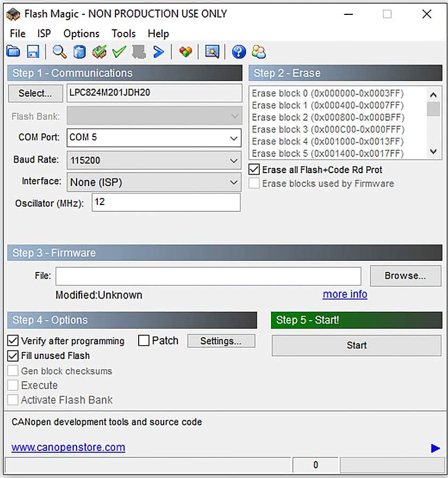The height and width of the screenshot is (478, 448).
Task: Open the ISP menu
Action: point(44,33)
